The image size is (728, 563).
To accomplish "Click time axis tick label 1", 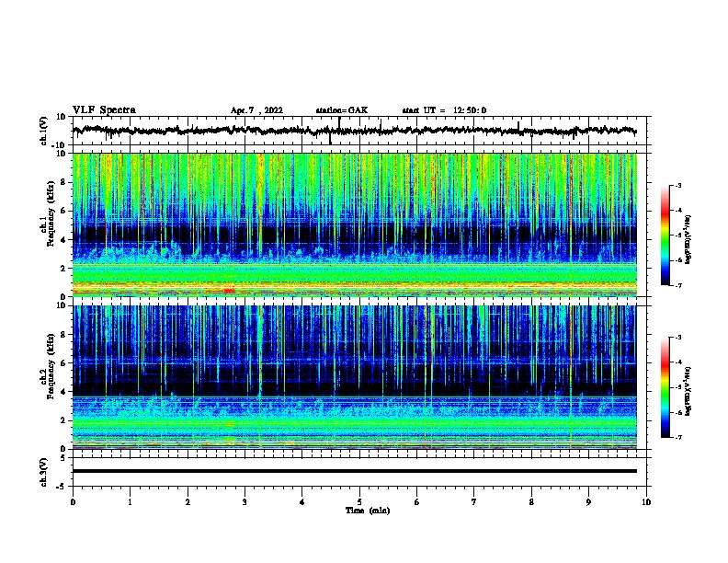I will click(x=130, y=502).
